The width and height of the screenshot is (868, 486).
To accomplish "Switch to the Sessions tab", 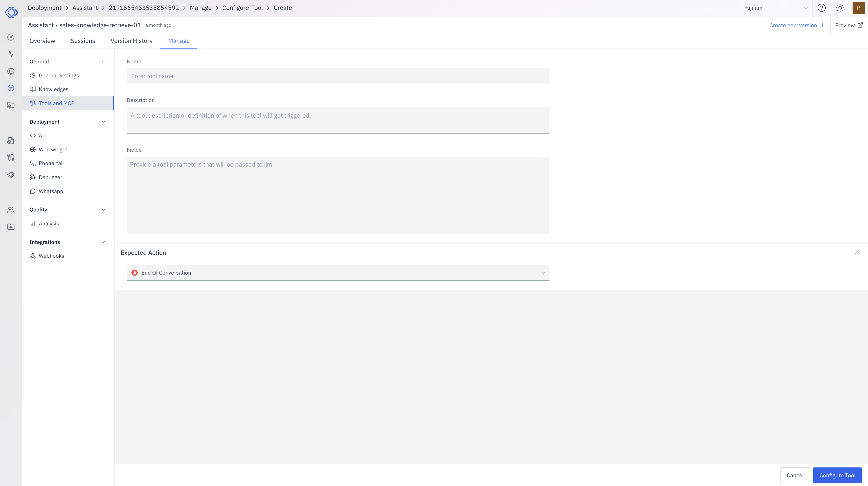I will [82, 41].
